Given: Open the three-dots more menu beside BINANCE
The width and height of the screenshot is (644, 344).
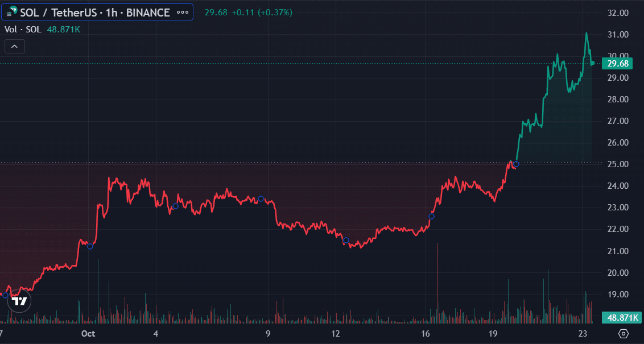Looking at the screenshot, I should tap(183, 13).
